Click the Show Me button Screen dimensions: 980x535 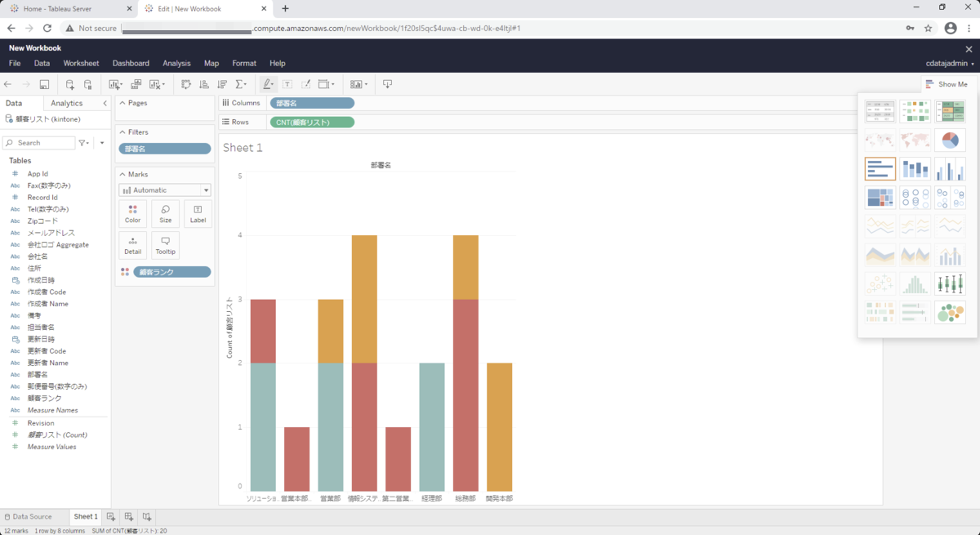pos(947,84)
